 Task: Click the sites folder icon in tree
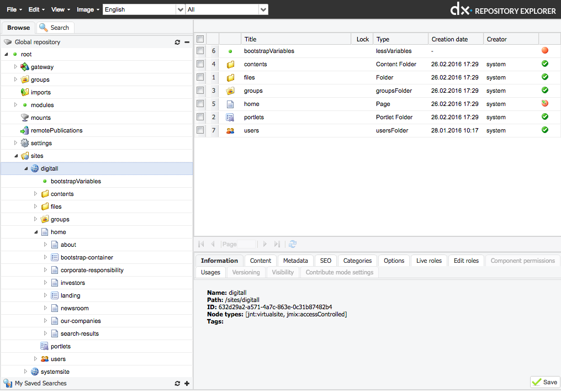click(25, 156)
